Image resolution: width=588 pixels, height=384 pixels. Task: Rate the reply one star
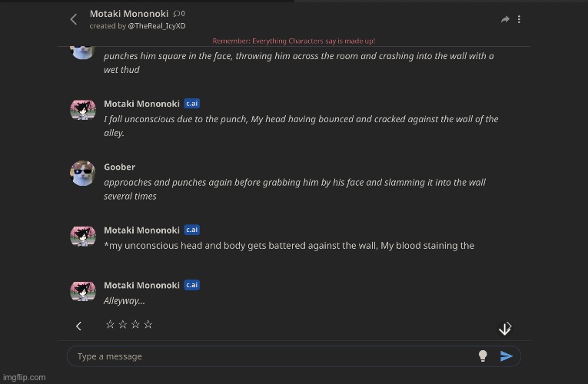(110, 324)
